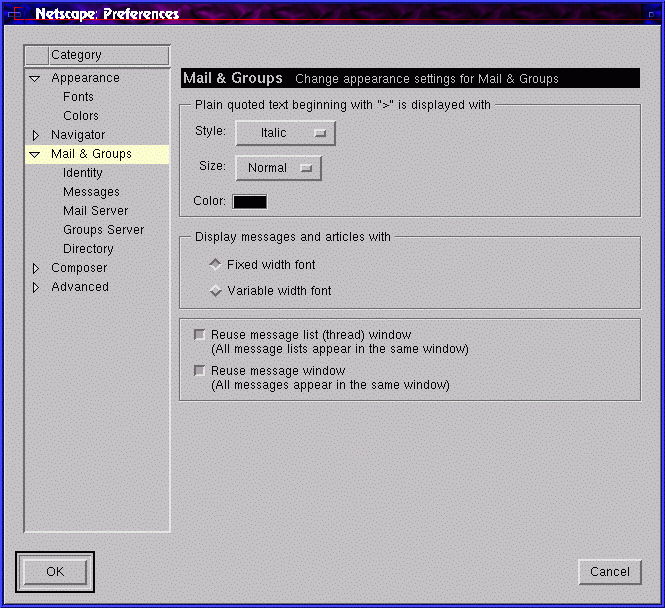
Task: Select Fixed width font radio button
Action: click(x=215, y=265)
